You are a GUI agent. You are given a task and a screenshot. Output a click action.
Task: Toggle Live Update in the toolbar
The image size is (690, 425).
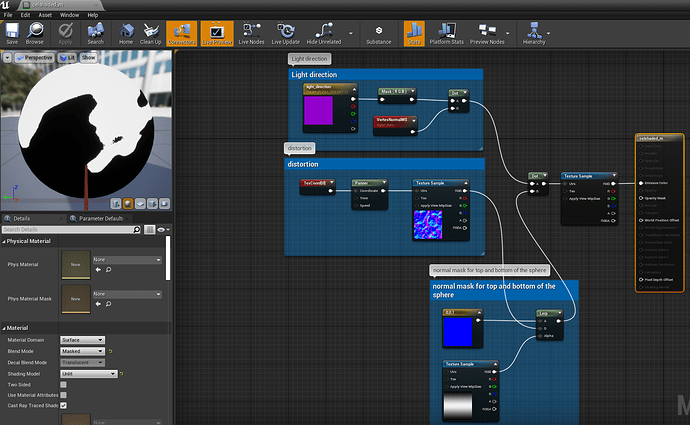coord(286,33)
